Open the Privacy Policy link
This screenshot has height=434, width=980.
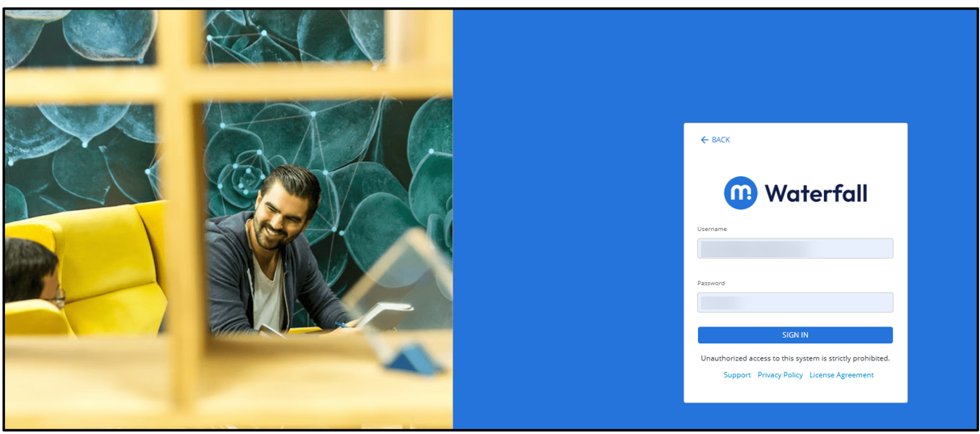pyautogui.click(x=780, y=375)
